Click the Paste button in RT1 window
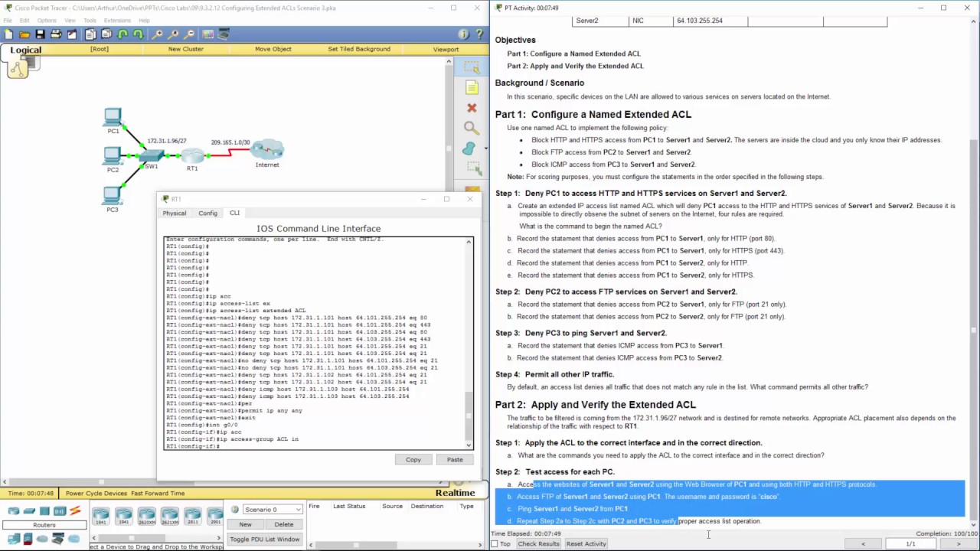Screen dimensions: 980x551 click(x=455, y=459)
